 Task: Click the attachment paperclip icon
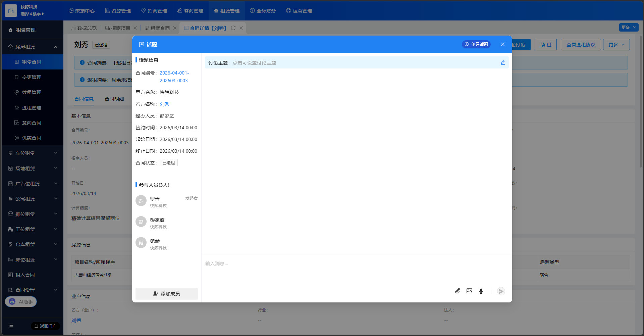coord(458,291)
